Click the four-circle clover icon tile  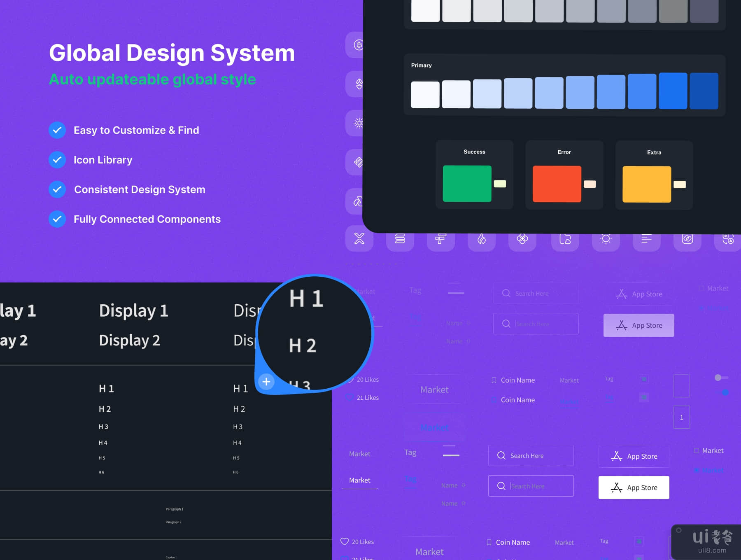tap(522, 239)
